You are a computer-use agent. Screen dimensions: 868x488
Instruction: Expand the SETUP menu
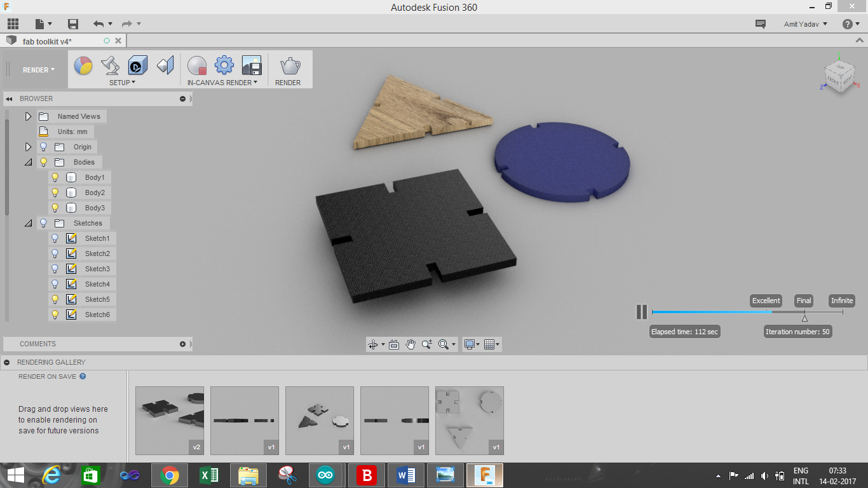point(122,83)
